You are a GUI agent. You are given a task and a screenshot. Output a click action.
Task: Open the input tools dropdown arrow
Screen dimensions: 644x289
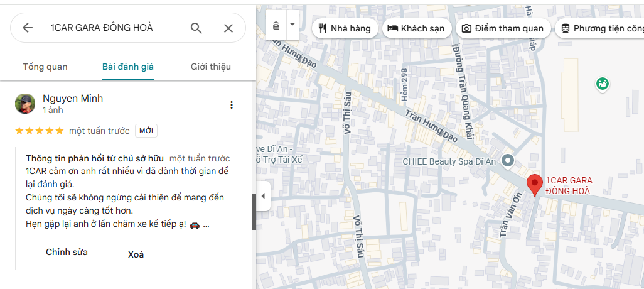pos(292,25)
